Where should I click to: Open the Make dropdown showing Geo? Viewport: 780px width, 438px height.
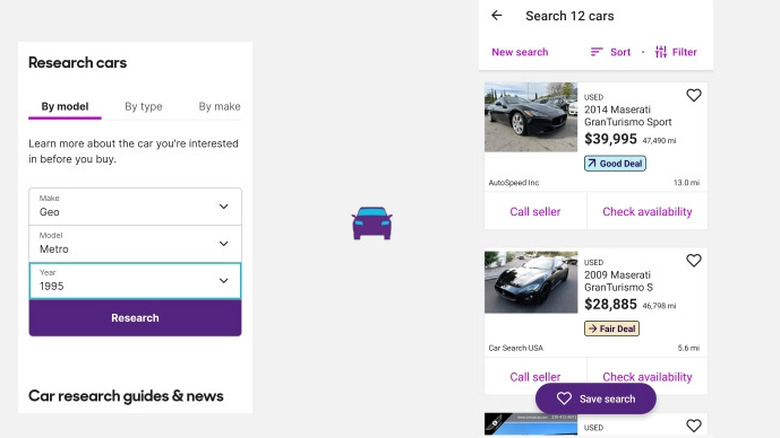[135, 206]
